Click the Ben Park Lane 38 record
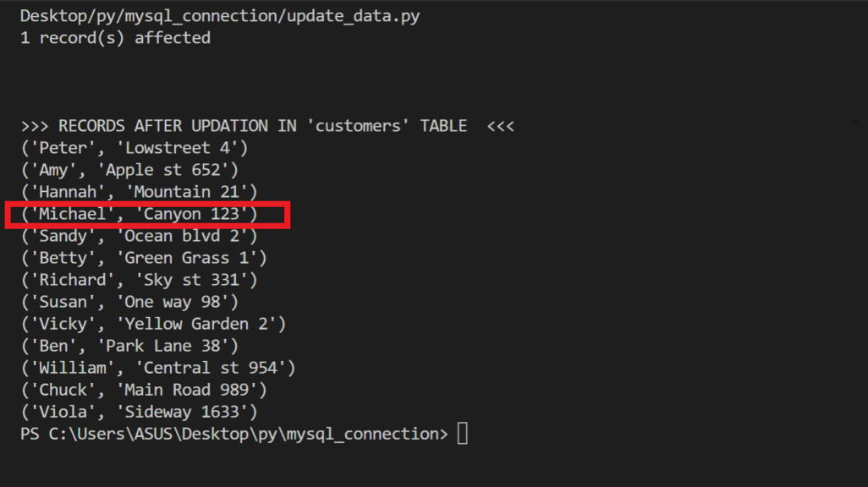 pos(130,346)
